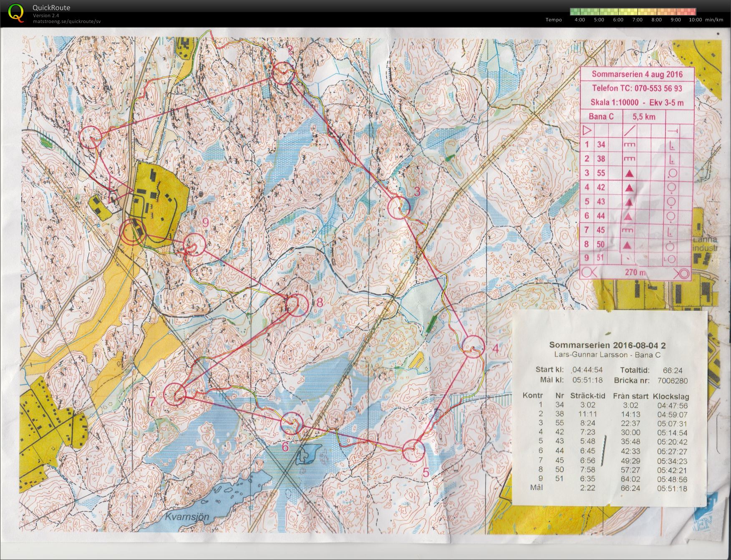Select control circle 8 on the map
The width and height of the screenshot is (731, 560).
pyautogui.click(x=298, y=304)
